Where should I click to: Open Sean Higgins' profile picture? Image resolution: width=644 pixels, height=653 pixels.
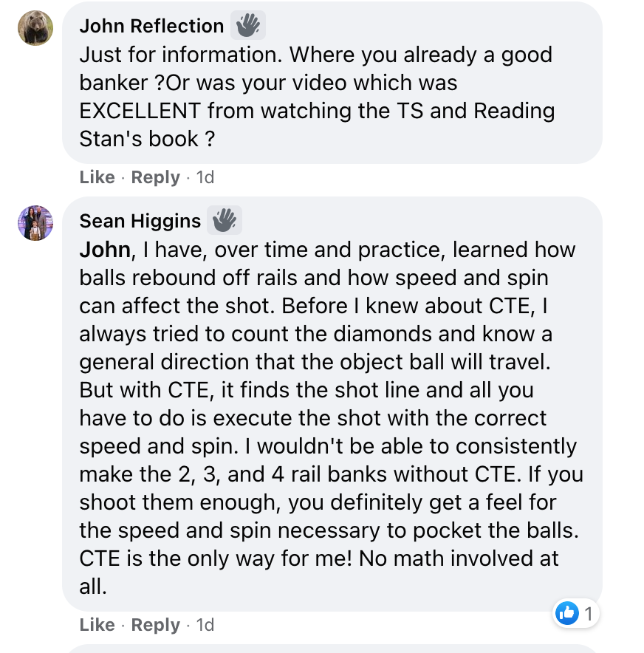(x=35, y=223)
